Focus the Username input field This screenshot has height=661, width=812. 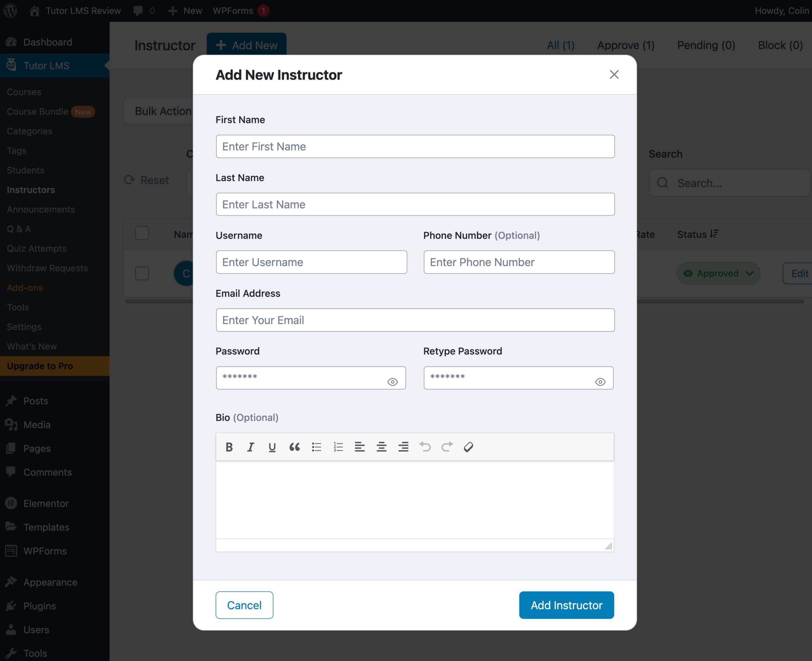click(x=311, y=262)
